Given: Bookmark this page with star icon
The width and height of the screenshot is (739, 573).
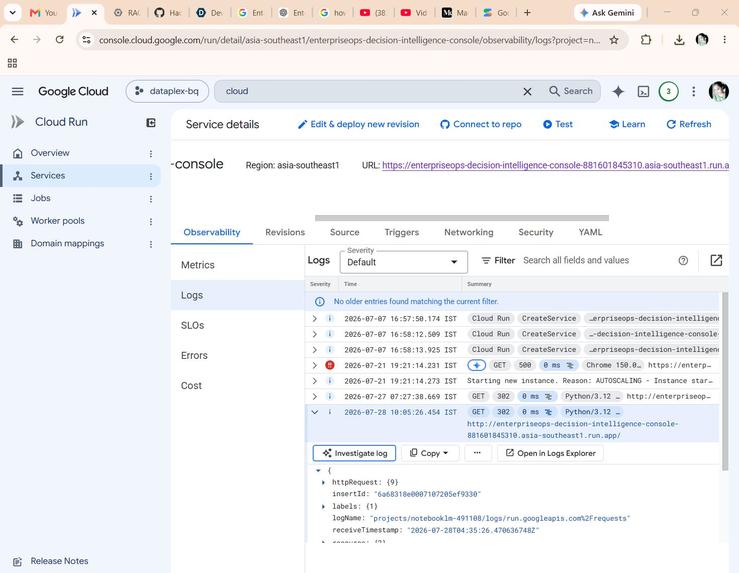Looking at the screenshot, I should coord(614,40).
